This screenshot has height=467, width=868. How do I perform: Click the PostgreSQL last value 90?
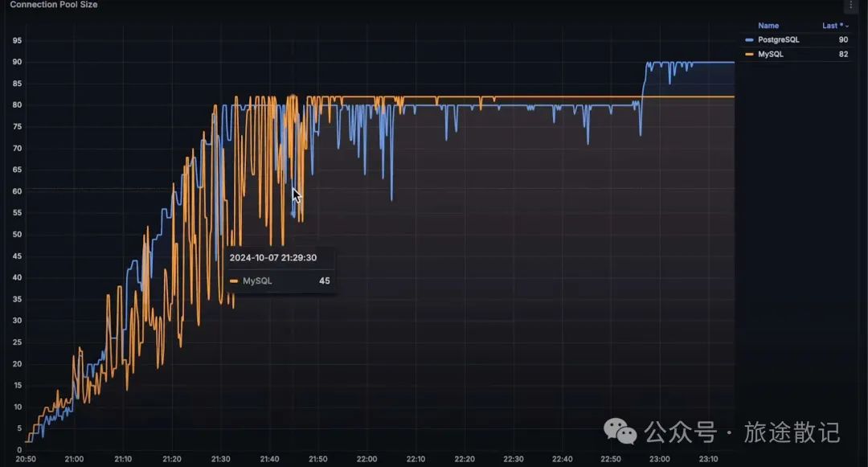pyautogui.click(x=842, y=39)
